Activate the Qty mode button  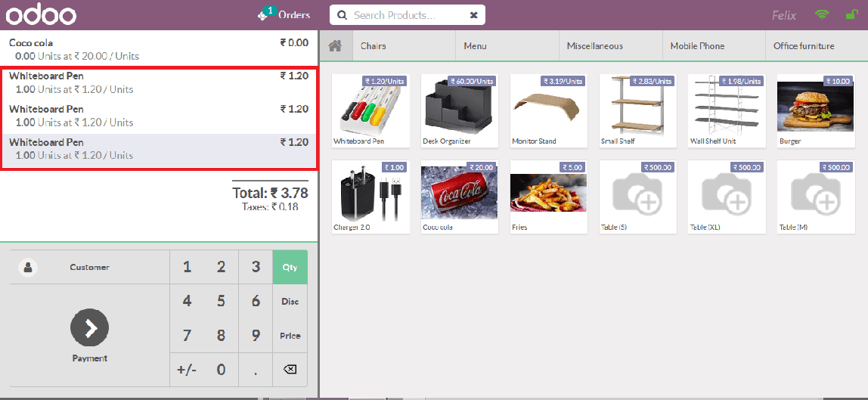coord(290,267)
